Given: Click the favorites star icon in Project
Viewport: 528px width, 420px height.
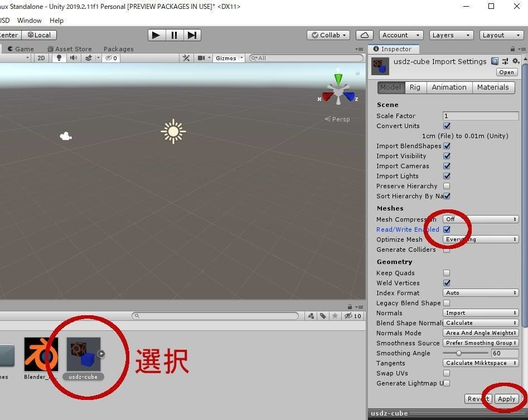Looking at the screenshot, I should [335, 316].
